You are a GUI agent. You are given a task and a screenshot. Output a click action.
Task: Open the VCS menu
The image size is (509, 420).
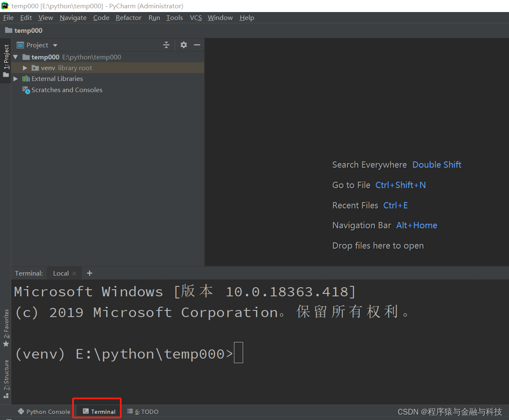point(195,17)
